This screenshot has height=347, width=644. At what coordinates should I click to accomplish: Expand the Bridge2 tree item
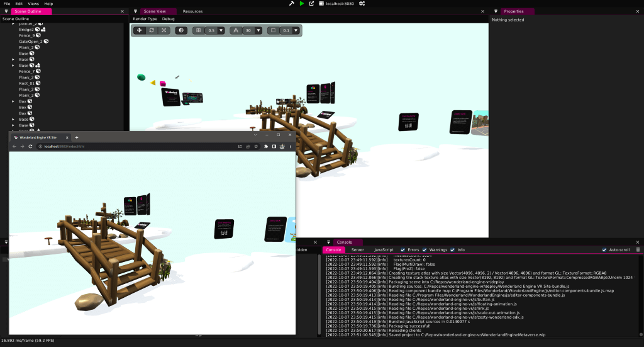pyautogui.click(x=13, y=29)
